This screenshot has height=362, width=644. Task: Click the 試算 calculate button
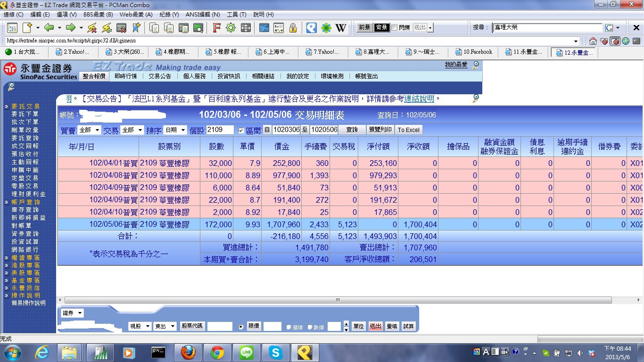tap(408, 326)
